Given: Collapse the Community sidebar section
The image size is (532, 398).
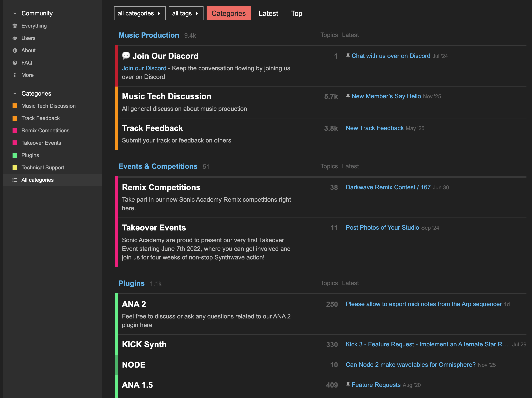Looking at the screenshot, I should click(x=15, y=14).
